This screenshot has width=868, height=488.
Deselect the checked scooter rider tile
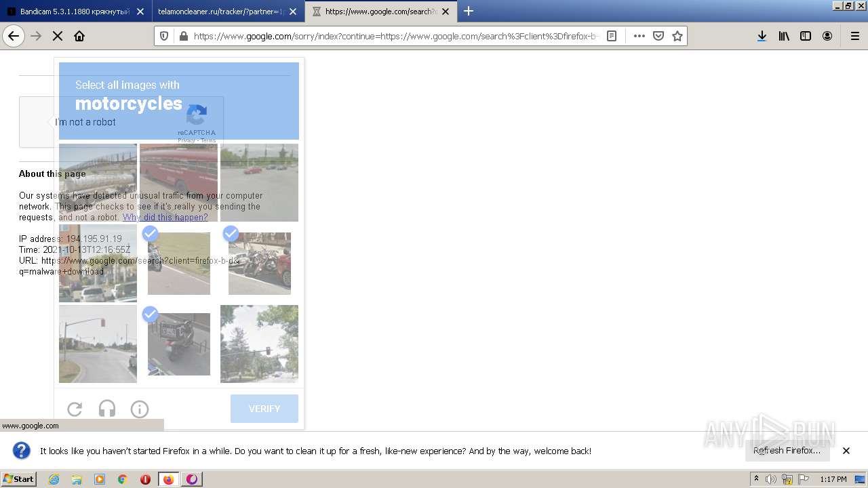coord(179,344)
